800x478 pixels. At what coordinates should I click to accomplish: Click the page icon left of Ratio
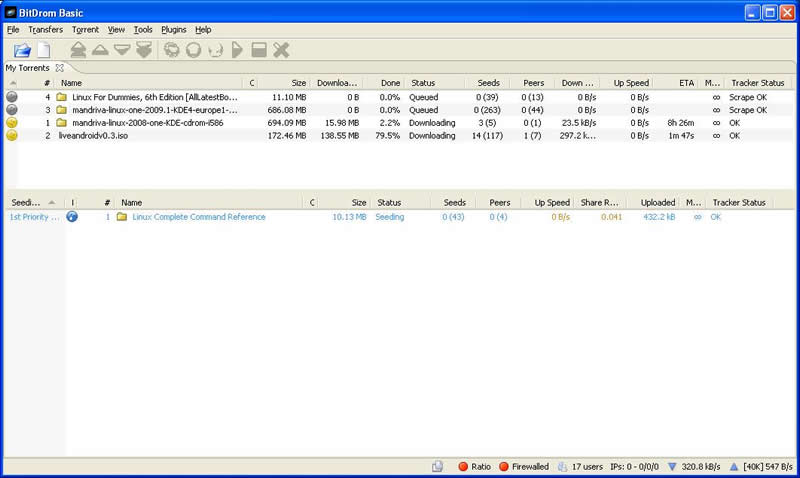click(x=437, y=466)
